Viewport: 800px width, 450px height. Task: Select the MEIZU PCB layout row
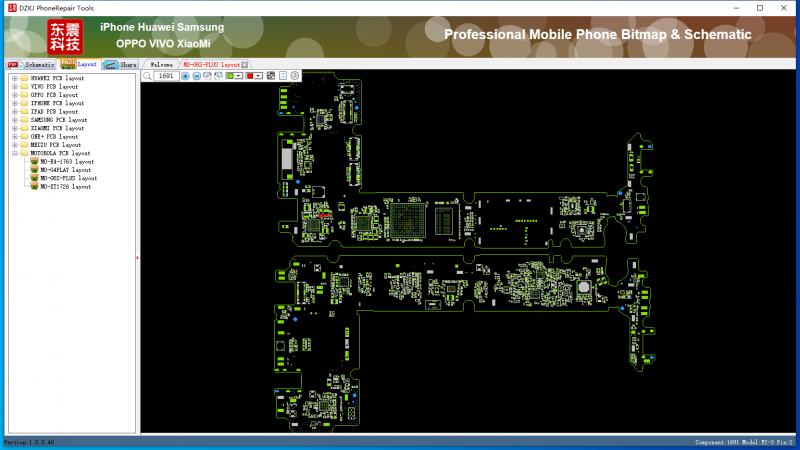click(x=56, y=145)
